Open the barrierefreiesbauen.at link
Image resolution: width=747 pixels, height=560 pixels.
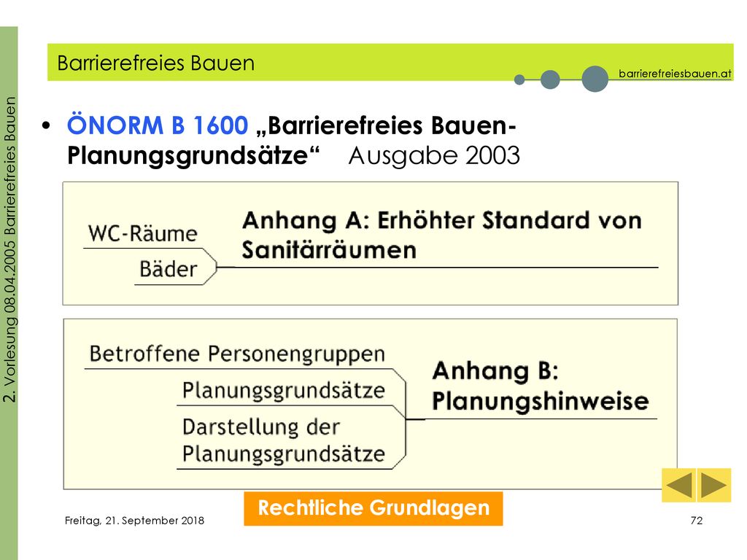tap(675, 74)
